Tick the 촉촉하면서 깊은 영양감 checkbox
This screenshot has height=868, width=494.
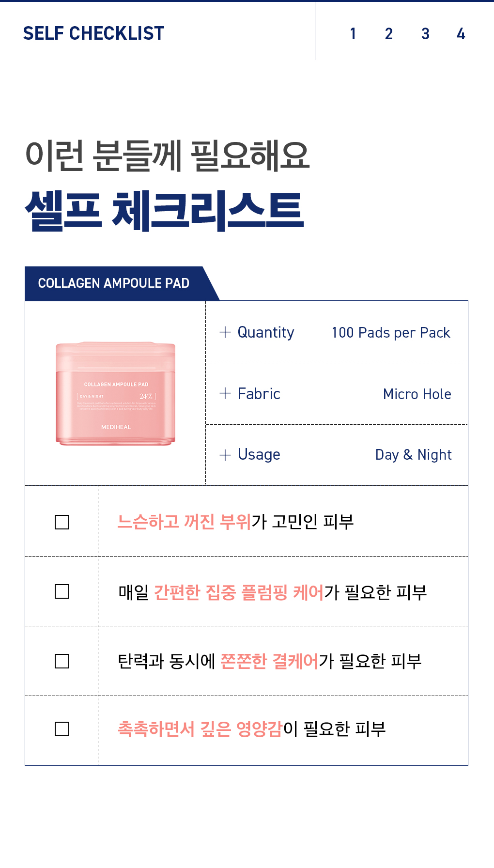pos(62,729)
